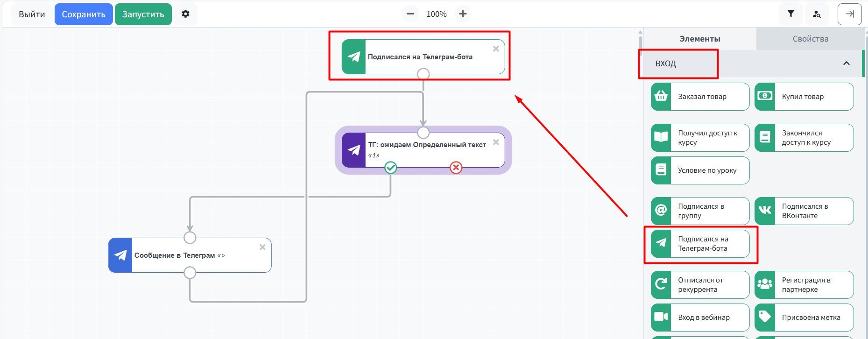The width and height of the screenshot is (868, 339).
Task: Open the filter funnel icon
Action: tap(791, 14)
